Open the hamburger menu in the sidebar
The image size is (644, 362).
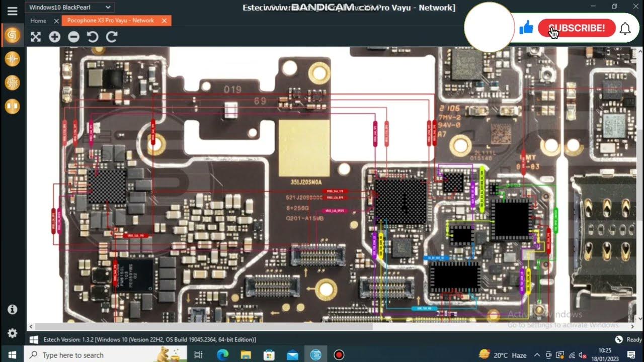click(x=12, y=11)
